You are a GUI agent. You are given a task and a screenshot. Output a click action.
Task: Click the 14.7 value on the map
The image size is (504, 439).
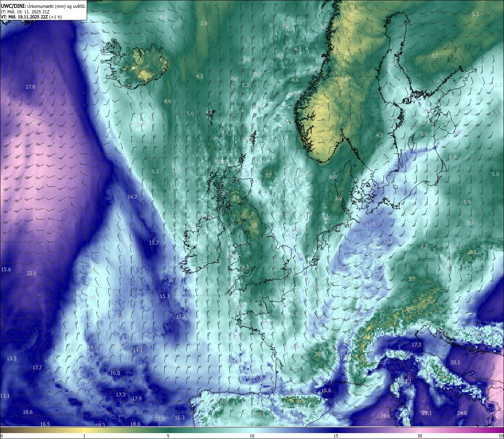tap(132, 197)
